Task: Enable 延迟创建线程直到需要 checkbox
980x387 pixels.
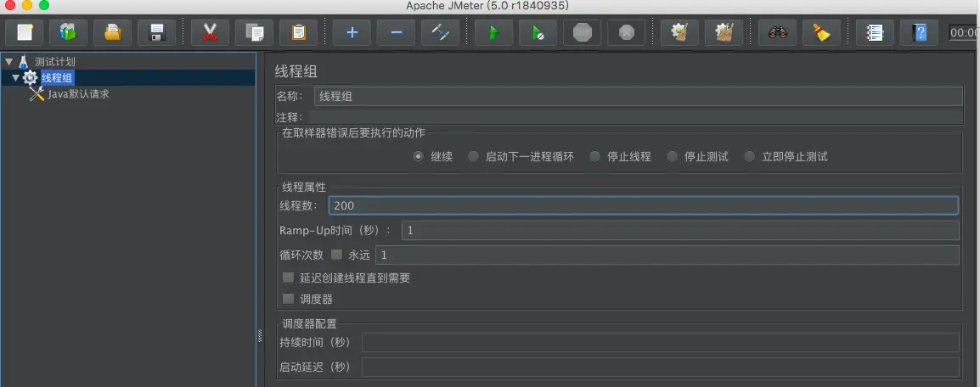Action: pyautogui.click(x=288, y=278)
